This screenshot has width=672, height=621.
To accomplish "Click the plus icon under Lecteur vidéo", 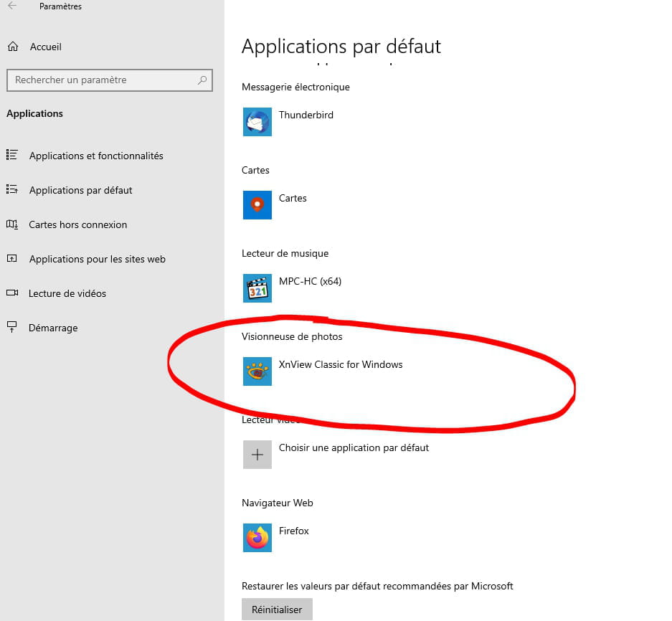I will click(x=257, y=455).
